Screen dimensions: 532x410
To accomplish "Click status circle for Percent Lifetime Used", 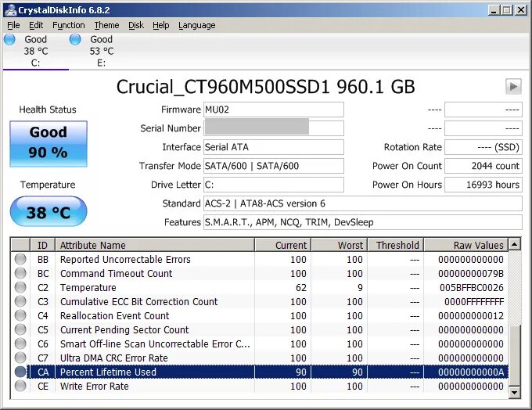I will (20, 372).
